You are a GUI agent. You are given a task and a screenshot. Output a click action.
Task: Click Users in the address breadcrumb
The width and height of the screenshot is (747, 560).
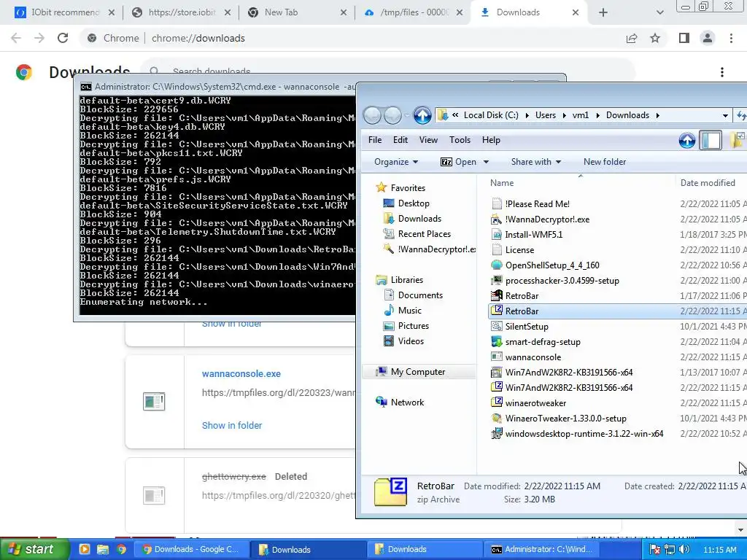coord(546,115)
